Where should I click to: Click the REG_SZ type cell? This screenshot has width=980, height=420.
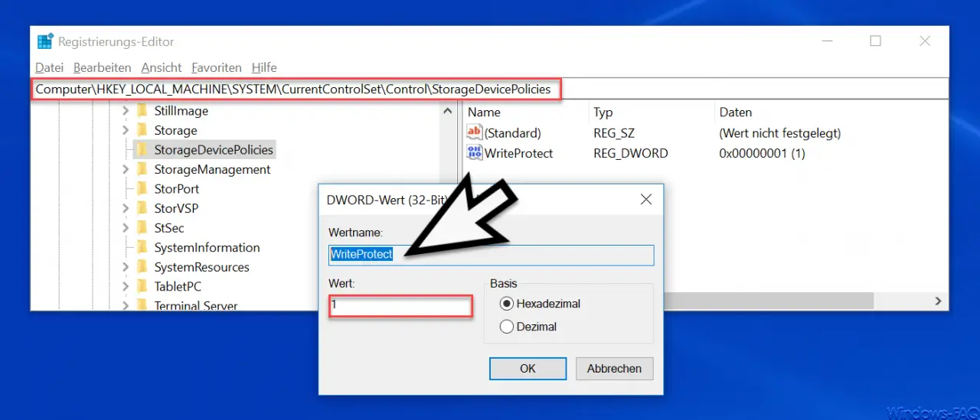click(614, 133)
